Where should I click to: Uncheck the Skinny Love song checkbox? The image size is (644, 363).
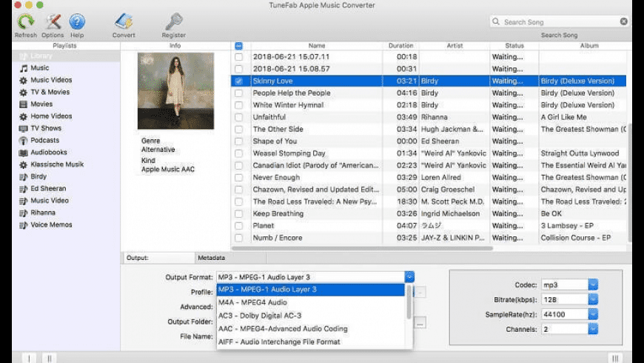238,81
